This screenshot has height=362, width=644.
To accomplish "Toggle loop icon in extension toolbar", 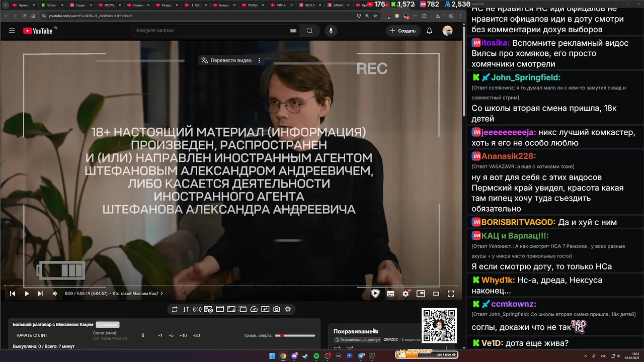I will pos(175,309).
